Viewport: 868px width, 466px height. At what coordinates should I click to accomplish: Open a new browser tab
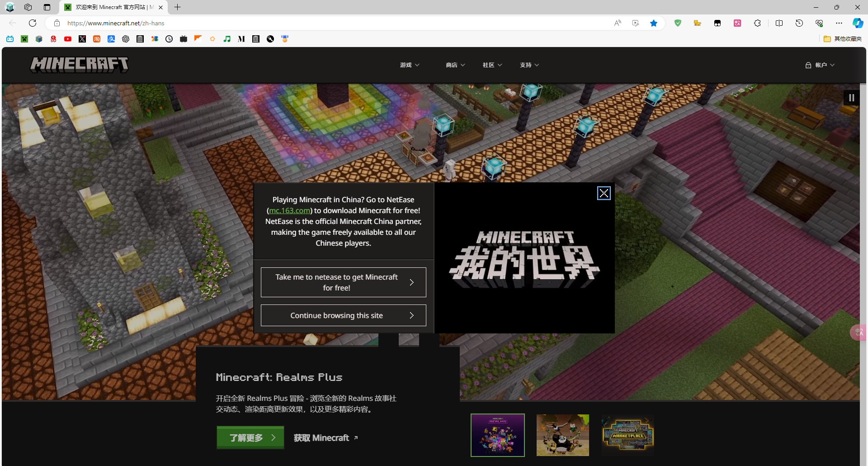[x=178, y=7]
